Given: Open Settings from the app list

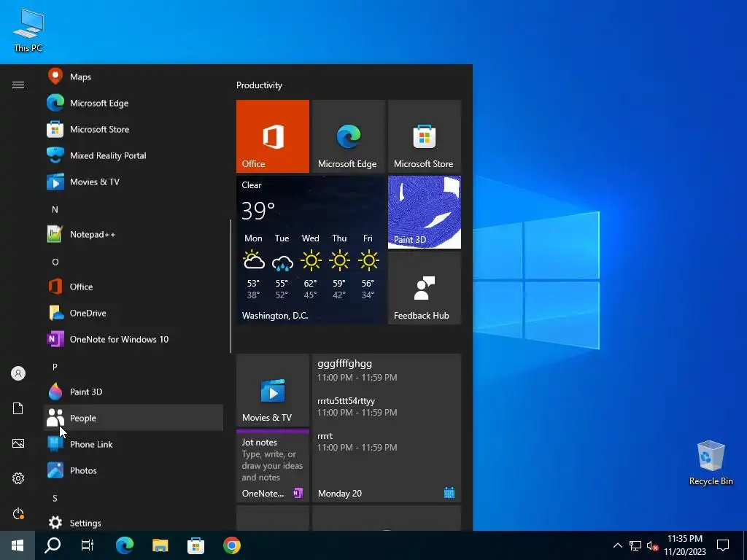Looking at the screenshot, I should point(133,522).
